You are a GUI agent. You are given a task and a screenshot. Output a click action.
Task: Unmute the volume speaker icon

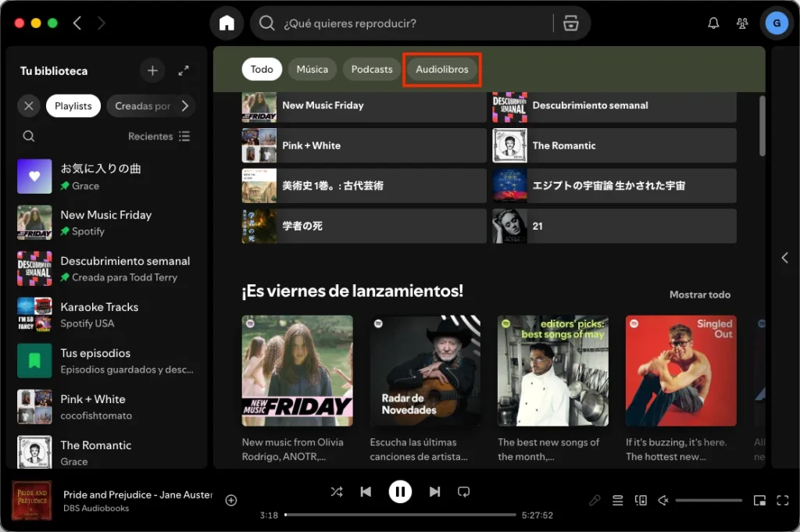coord(663,501)
